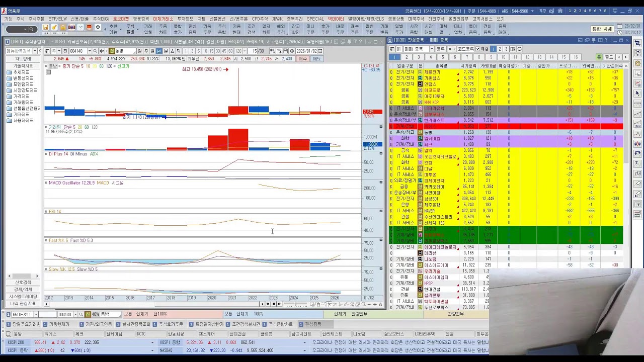Open the 투자정보 menu
Viewport: 644px width, 362px height.
[185, 19]
